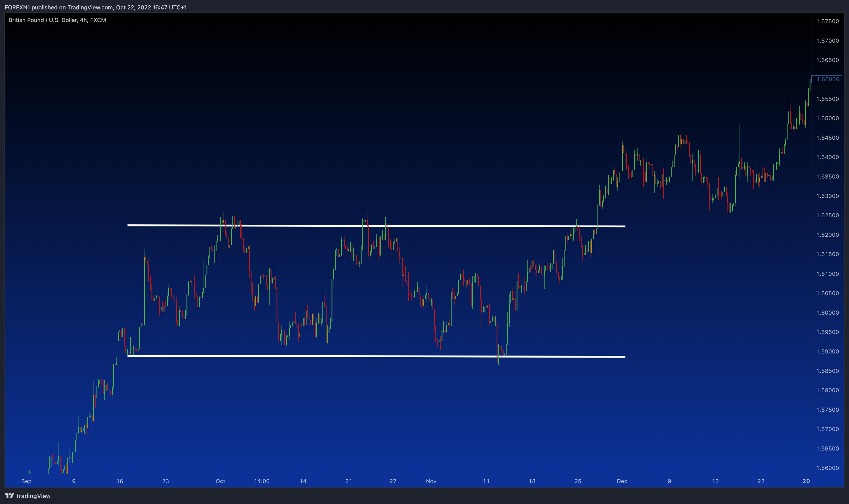
Task: Click the 1.63000 price axis label
Action: pos(827,196)
